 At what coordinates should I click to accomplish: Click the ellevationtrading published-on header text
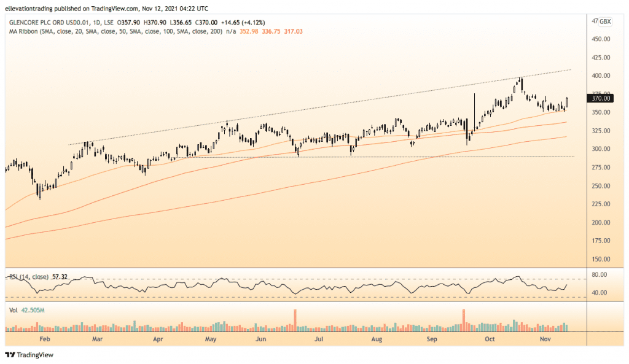(x=107, y=9)
